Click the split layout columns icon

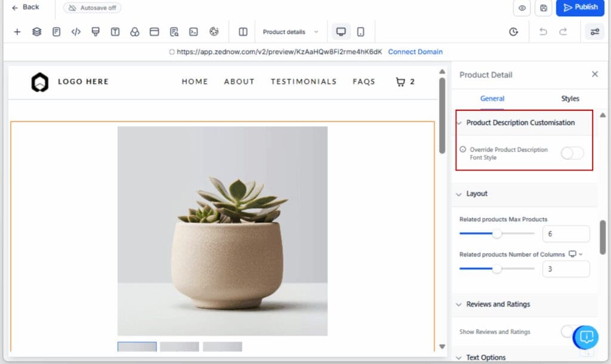click(x=242, y=31)
